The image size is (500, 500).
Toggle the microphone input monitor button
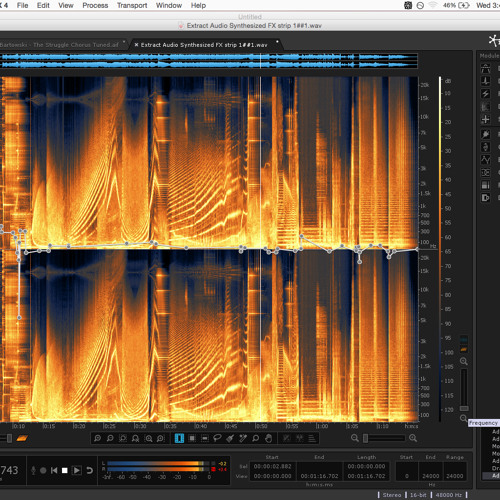(33, 470)
